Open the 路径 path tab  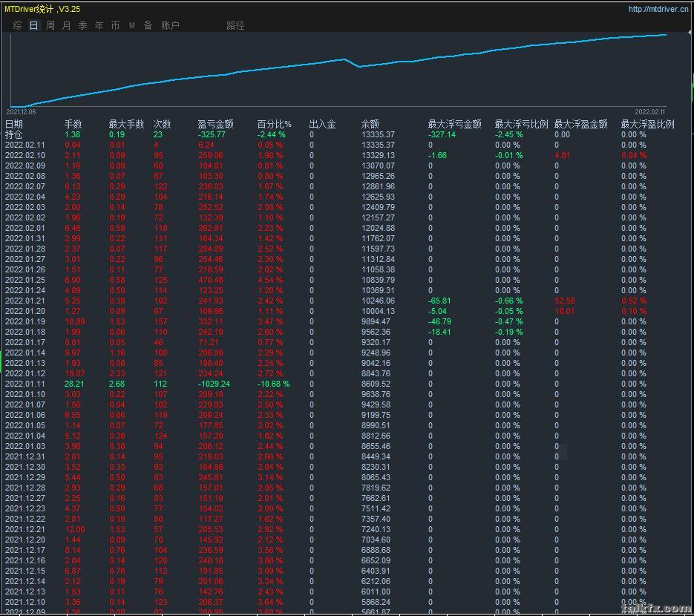tap(235, 25)
